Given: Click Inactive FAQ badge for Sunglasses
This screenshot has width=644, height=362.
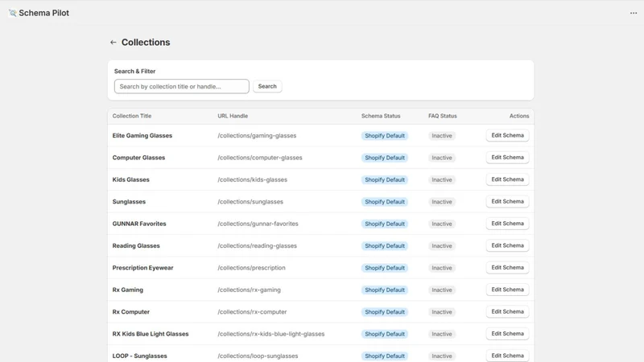Looking at the screenshot, I should [x=441, y=202].
